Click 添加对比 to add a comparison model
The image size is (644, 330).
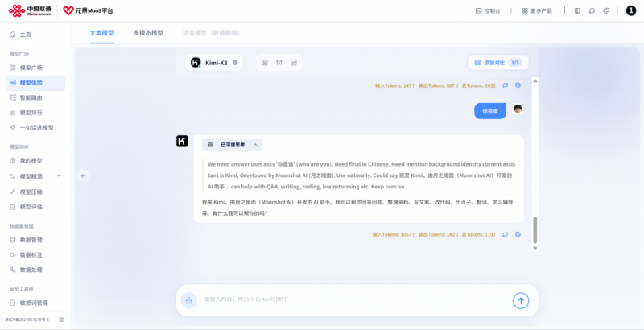pyautogui.click(x=497, y=63)
